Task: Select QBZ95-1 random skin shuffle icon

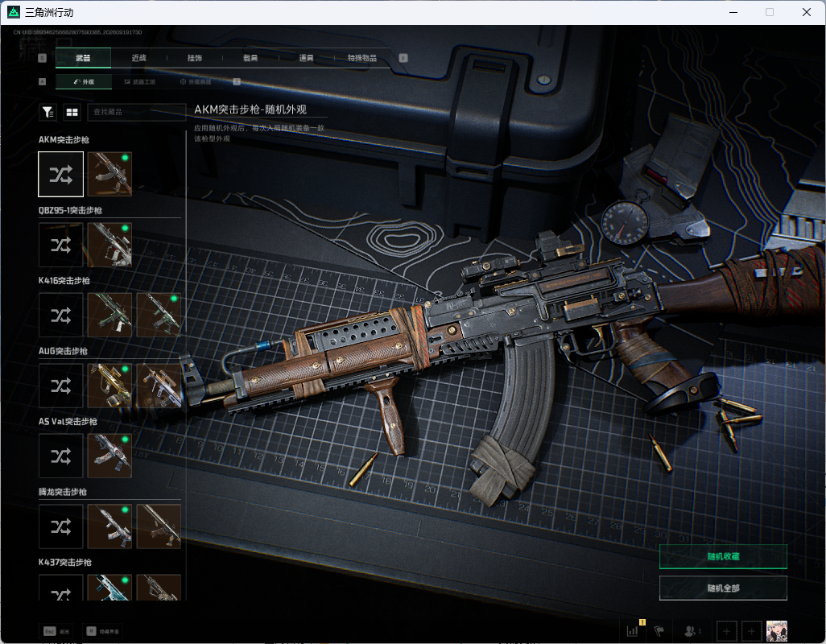Action: coord(61,245)
